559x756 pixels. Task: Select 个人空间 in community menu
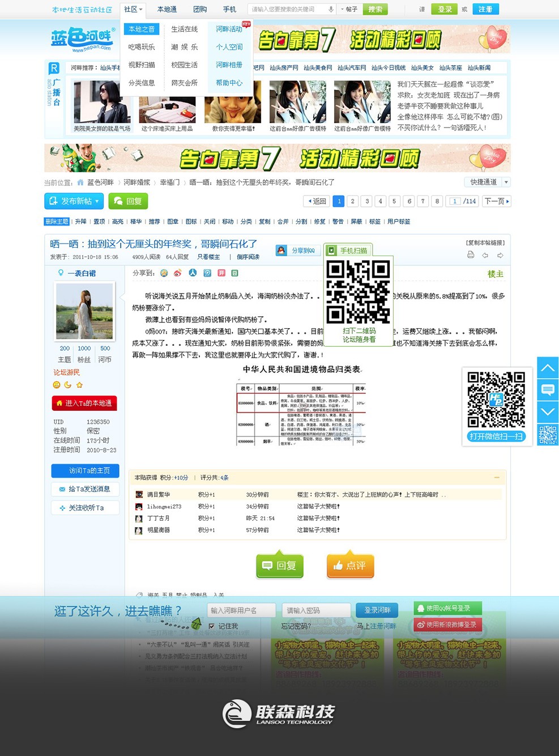pyautogui.click(x=229, y=47)
